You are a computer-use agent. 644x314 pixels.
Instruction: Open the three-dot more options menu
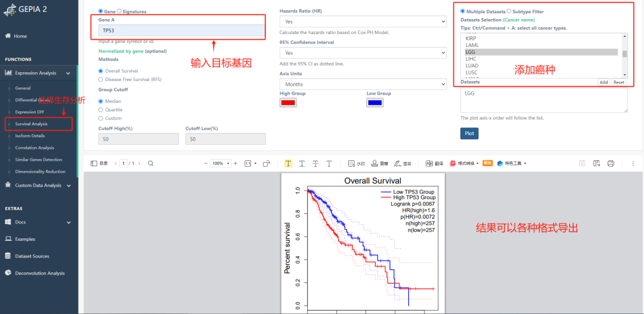tap(633, 163)
